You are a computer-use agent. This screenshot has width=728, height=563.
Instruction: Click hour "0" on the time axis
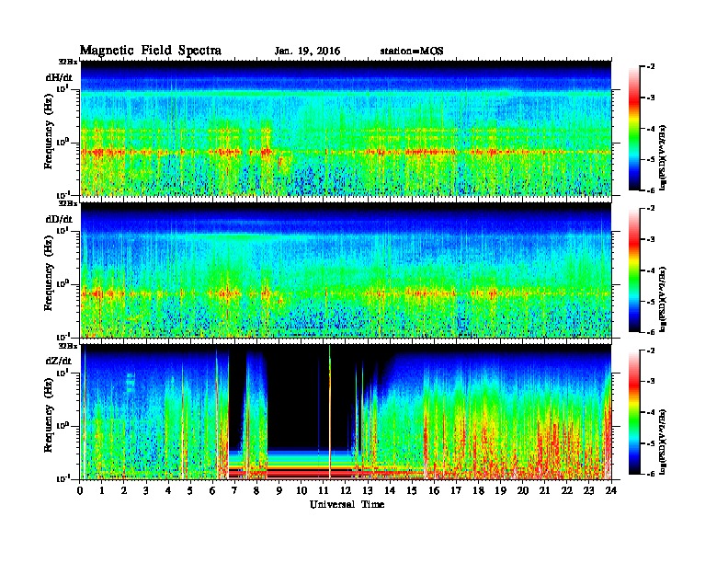pos(80,491)
